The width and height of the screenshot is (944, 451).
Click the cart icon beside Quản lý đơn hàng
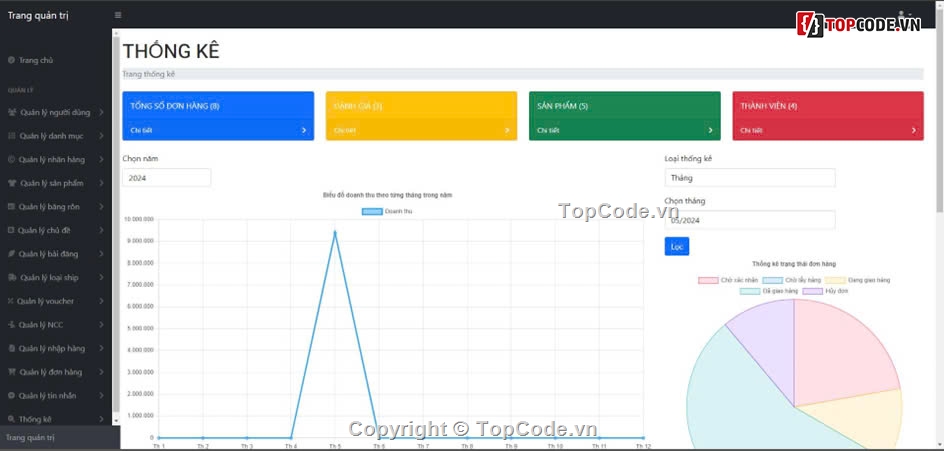click(x=11, y=372)
